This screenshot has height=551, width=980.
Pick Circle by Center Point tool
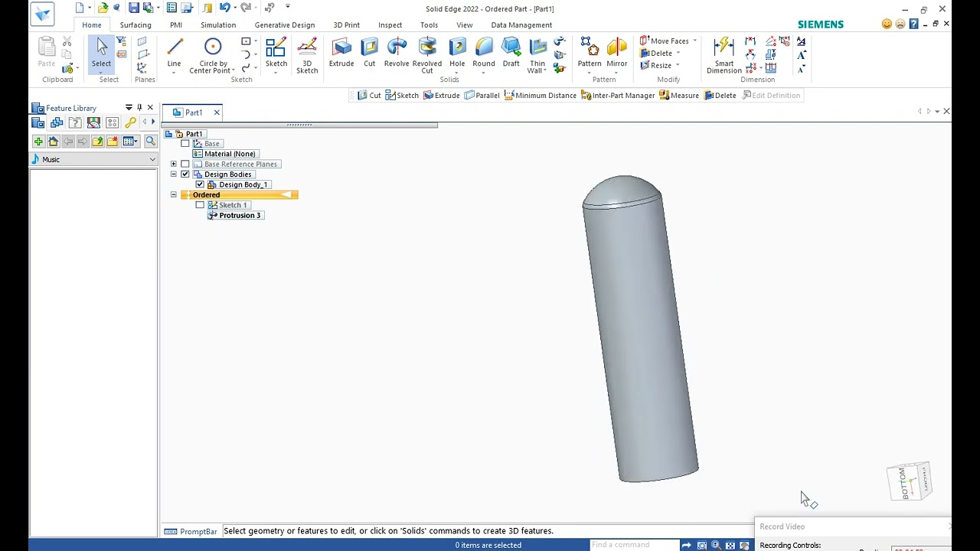tap(212, 56)
